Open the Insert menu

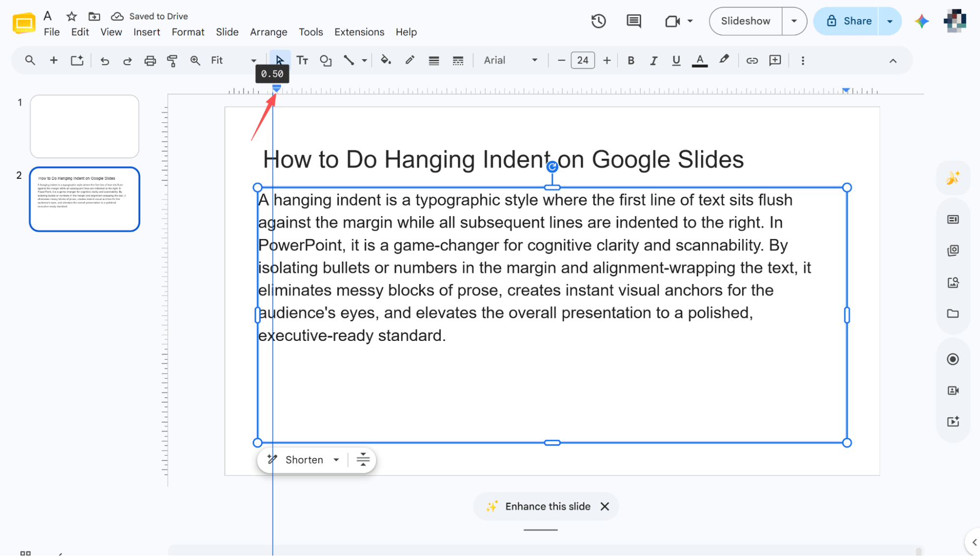coord(147,32)
